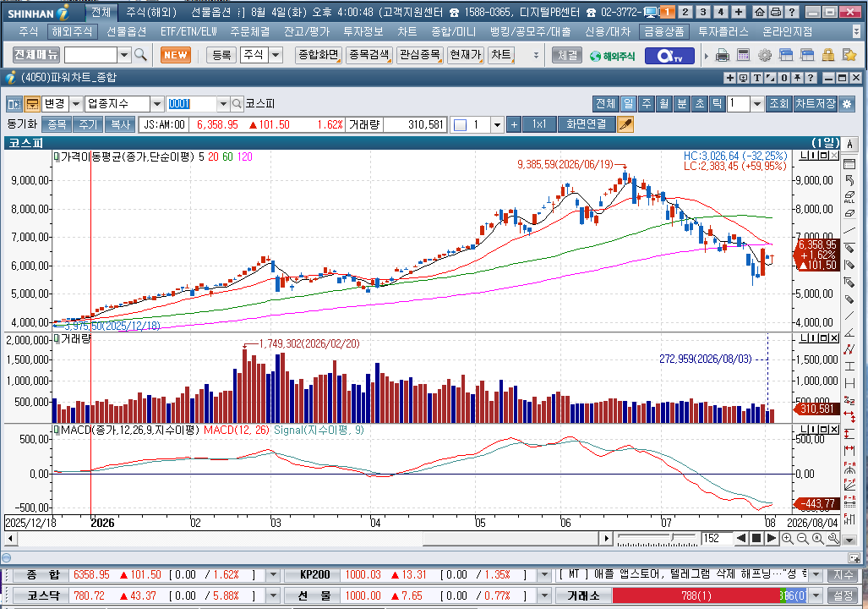Open the 선물옵션 top menu

(126, 31)
